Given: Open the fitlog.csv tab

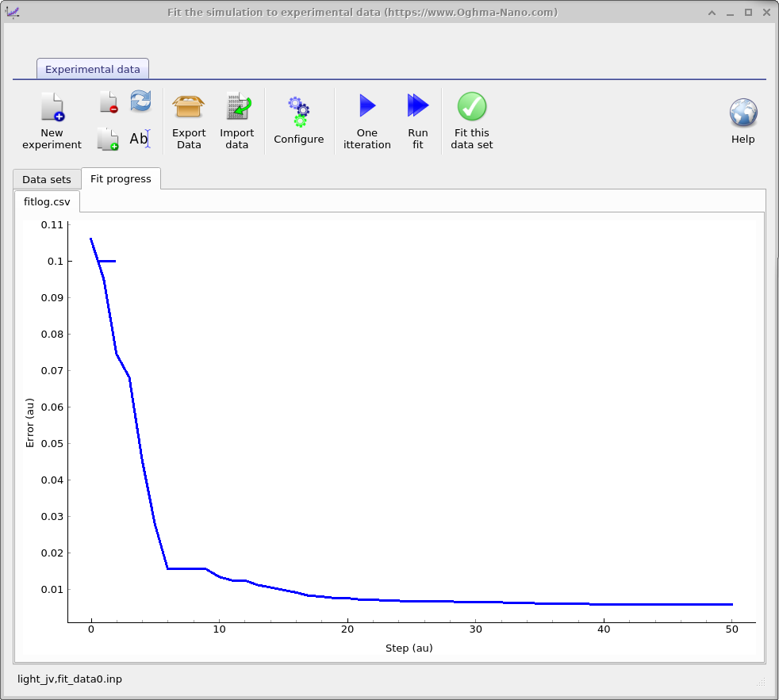Looking at the screenshot, I should point(46,202).
